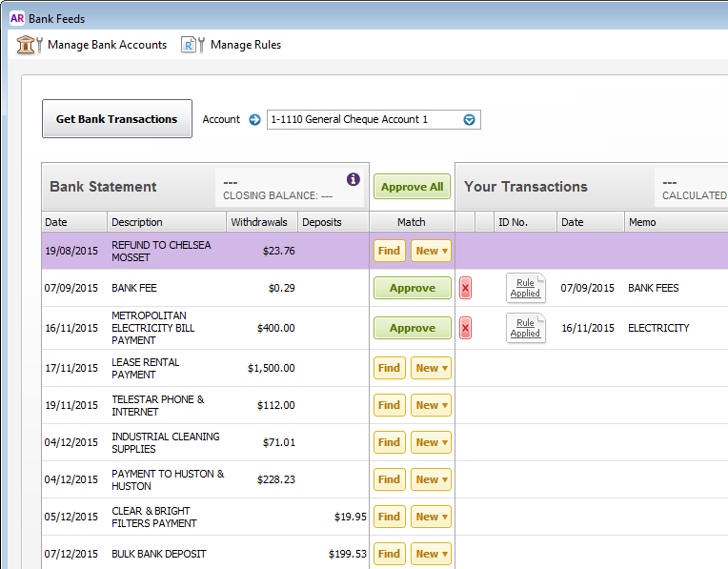Select the $400.00 withdrawal amount
The height and width of the screenshot is (569, 728).
275,328
